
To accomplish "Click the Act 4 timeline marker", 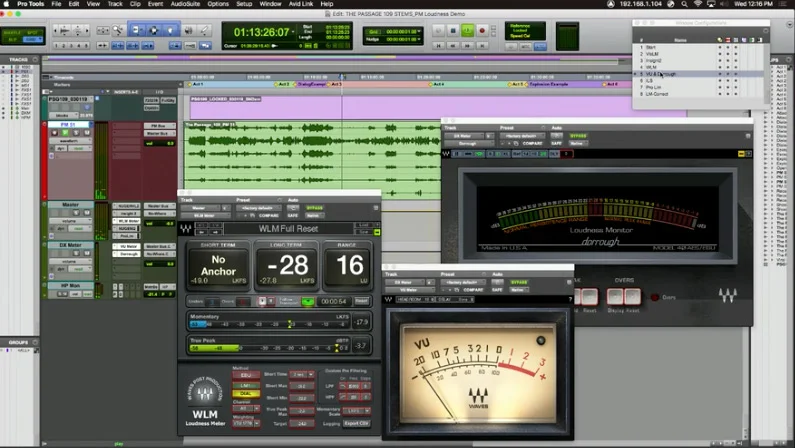I will [x=436, y=84].
